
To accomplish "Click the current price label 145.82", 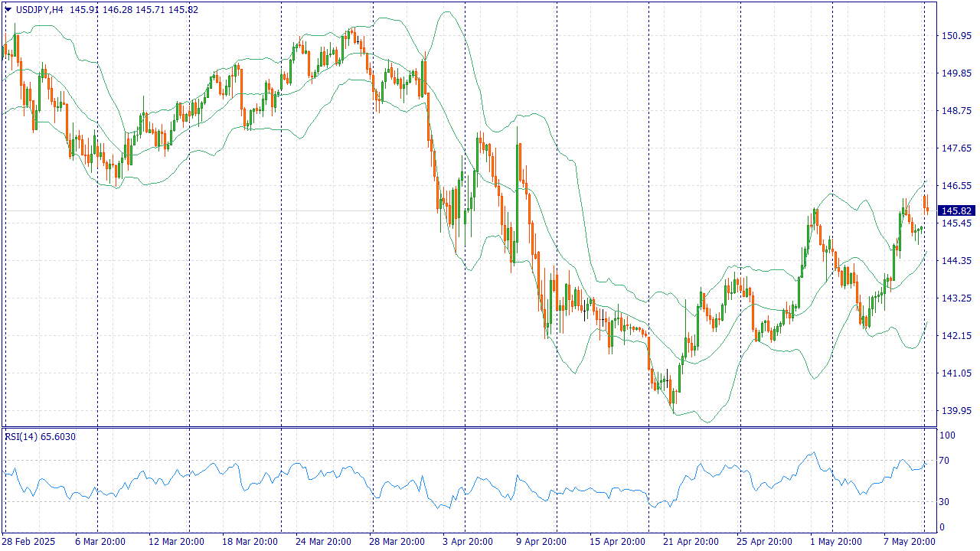I will coord(957,210).
